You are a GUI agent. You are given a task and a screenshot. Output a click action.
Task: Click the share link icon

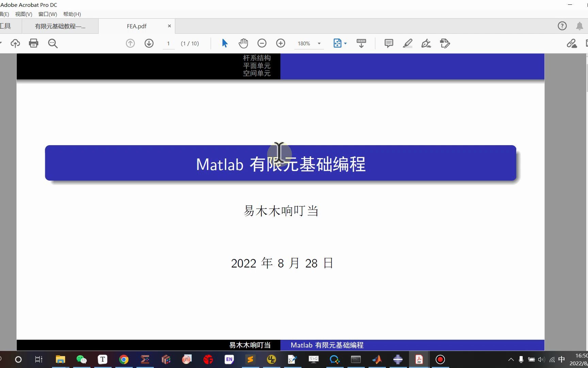coord(572,43)
